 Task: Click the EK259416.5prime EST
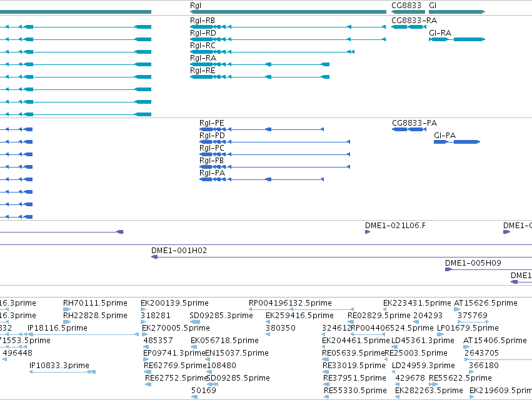click(x=268, y=322)
